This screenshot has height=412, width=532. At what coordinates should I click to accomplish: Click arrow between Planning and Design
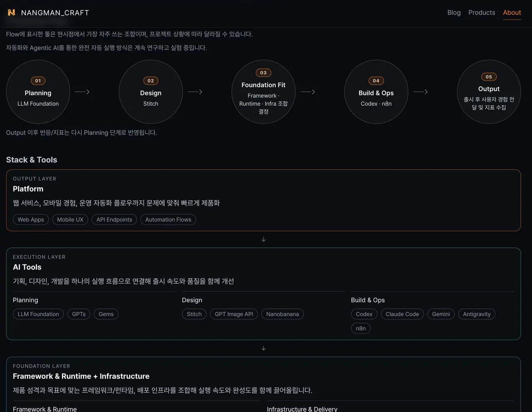point(82,92)
